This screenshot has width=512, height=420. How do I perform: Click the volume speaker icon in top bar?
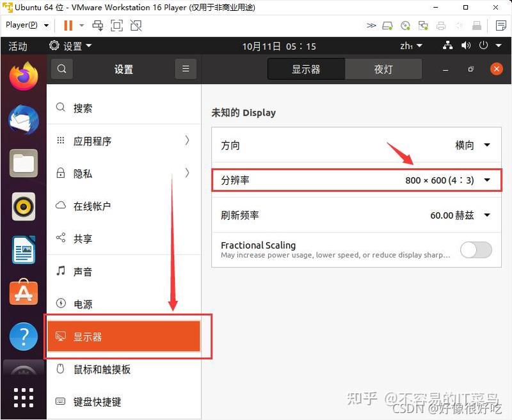466,45
